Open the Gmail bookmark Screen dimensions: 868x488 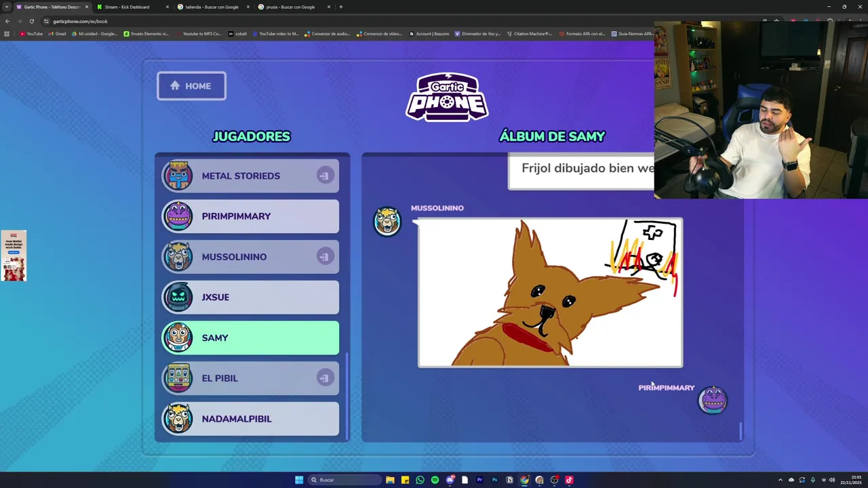coord(57,34)
